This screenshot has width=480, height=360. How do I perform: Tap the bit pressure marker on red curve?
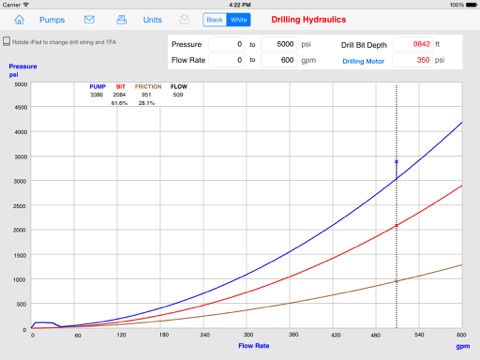(x=396, y=226)
